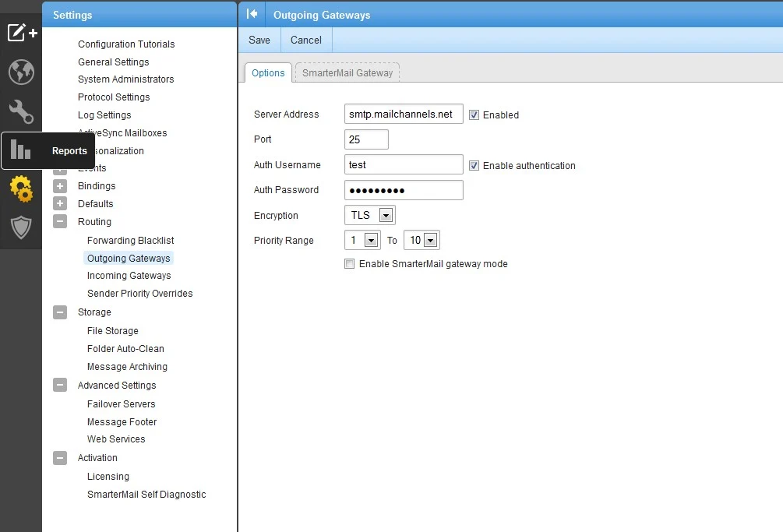The image size is (783, 532).
Task: Select Folder Auto-Clean
Action: click(x=125, y=349)
